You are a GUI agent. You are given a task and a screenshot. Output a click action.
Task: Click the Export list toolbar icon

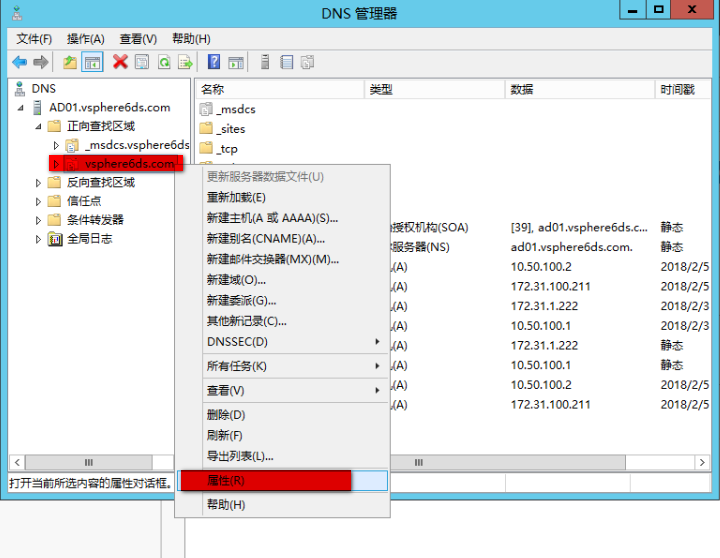pos(186,62)
